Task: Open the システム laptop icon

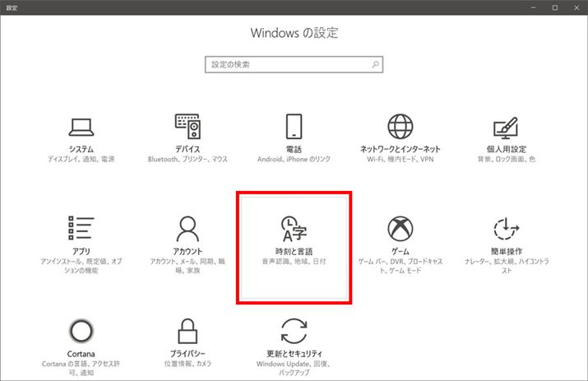Action: [81, 128]
